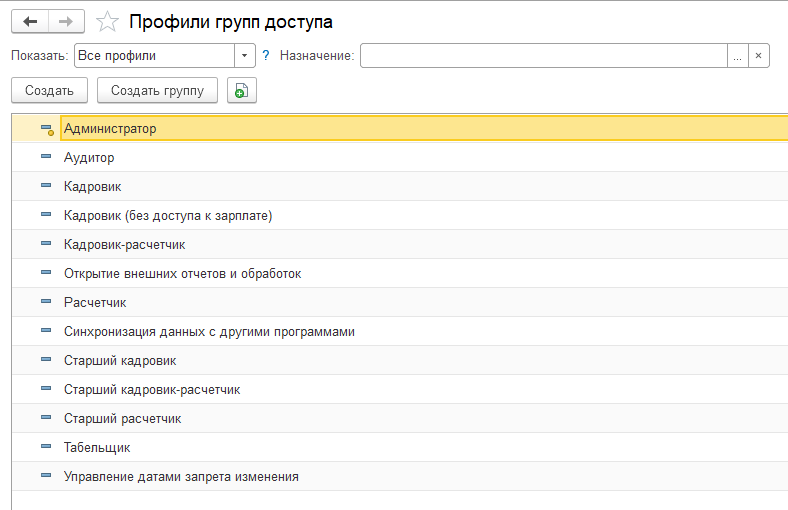Image resolution: width=788 pixels, height=510 pixels.
Task: Click the back navigation arrow
Action: click(x=30, y=21)
